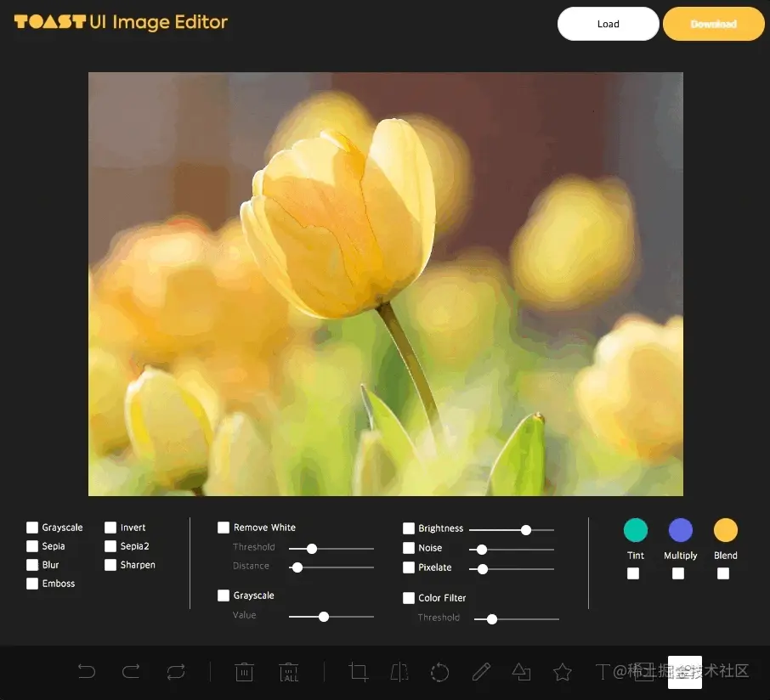
Task: Click the Distance slider handle
Action: click(x=297, y=567)
